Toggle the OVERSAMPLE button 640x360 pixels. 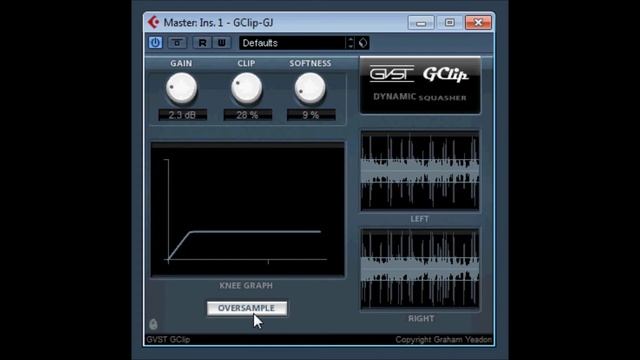pyautogui.click(x=247, y=308)
